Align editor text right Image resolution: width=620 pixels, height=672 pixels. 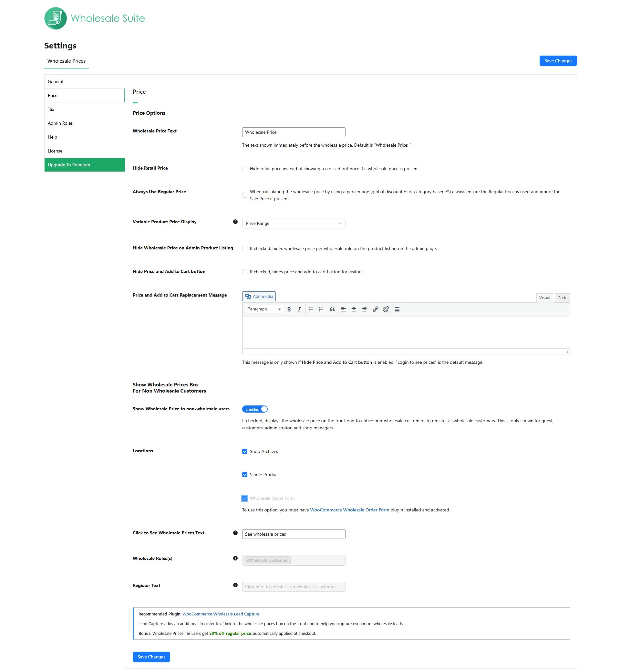click(364, 309)
